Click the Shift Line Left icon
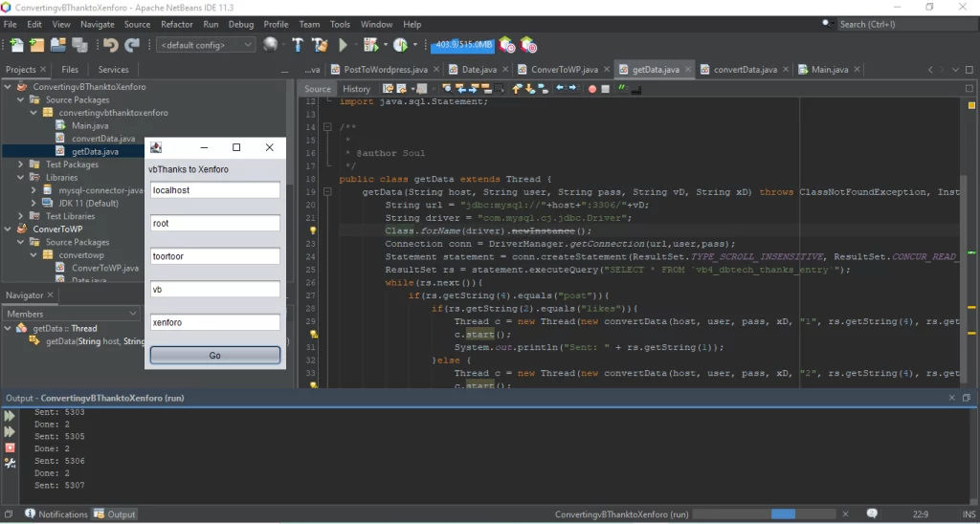 560,89
